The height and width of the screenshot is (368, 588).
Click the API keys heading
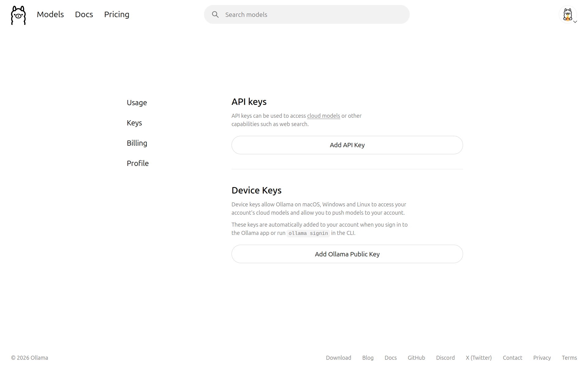coord(249,102)
